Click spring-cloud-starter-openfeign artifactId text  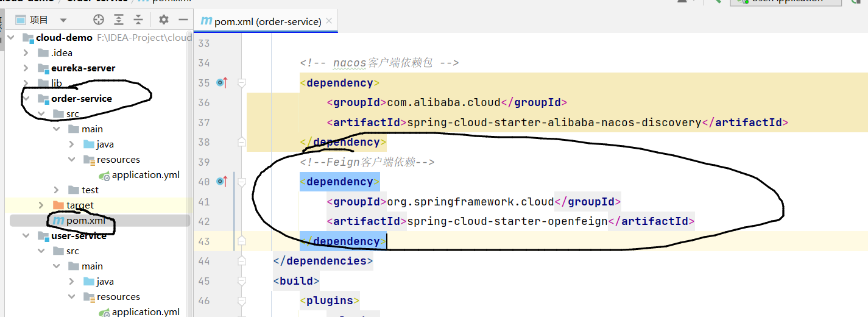coord(507,221)
